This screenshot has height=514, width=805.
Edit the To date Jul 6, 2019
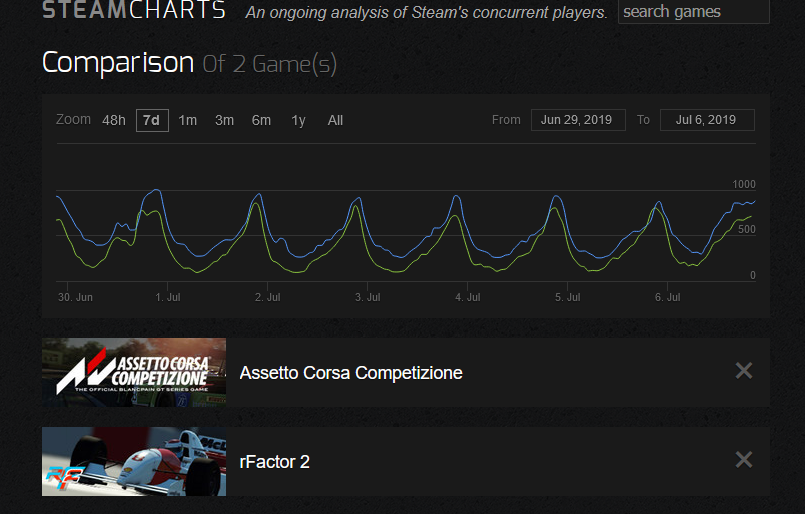(x=707, y=120)
